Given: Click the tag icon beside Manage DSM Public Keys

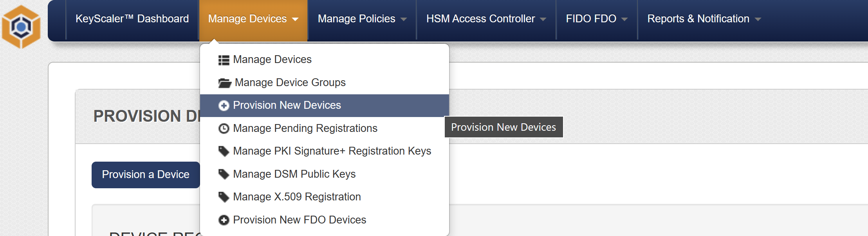Looking at the screenshot, I should [x=224, y=174].
